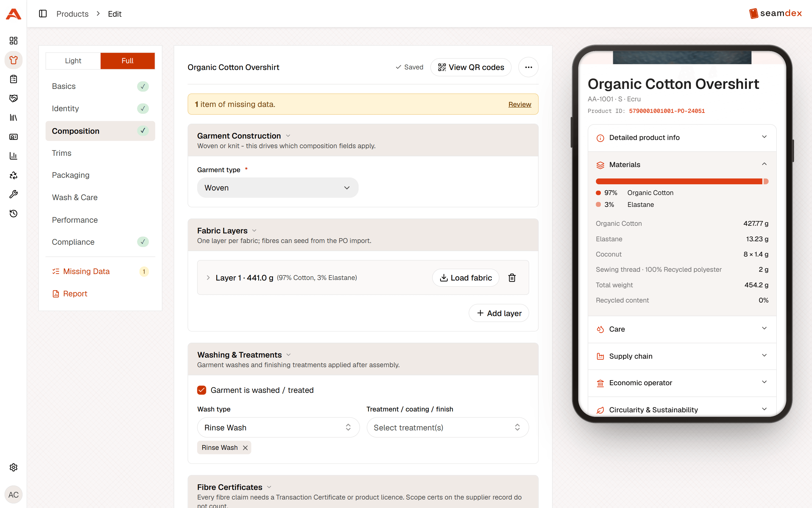Click the Materials layers icon in phone preview
The width and height of the screenshot is (812, 508).
coord(600,165)
